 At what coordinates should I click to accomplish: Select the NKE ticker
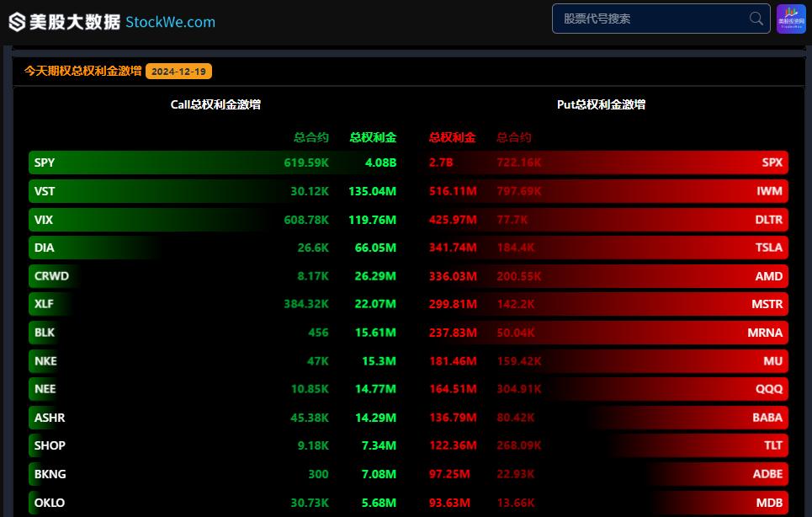45,361
